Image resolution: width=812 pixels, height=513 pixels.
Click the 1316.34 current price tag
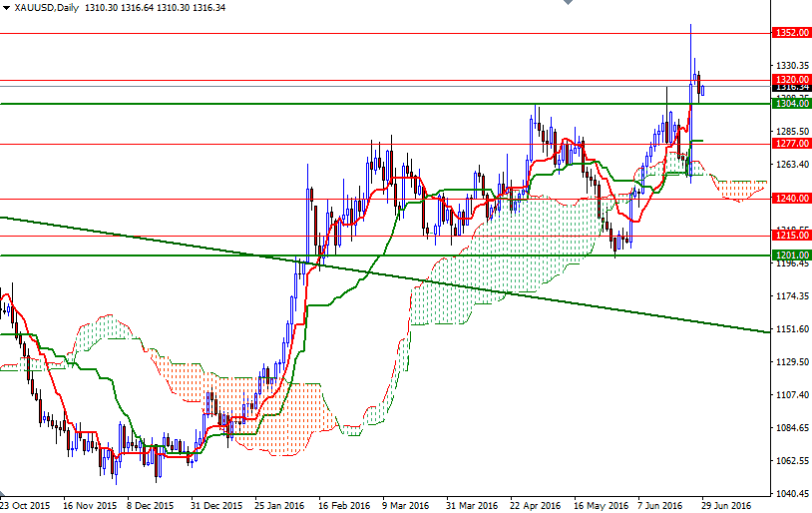point(790,88)
